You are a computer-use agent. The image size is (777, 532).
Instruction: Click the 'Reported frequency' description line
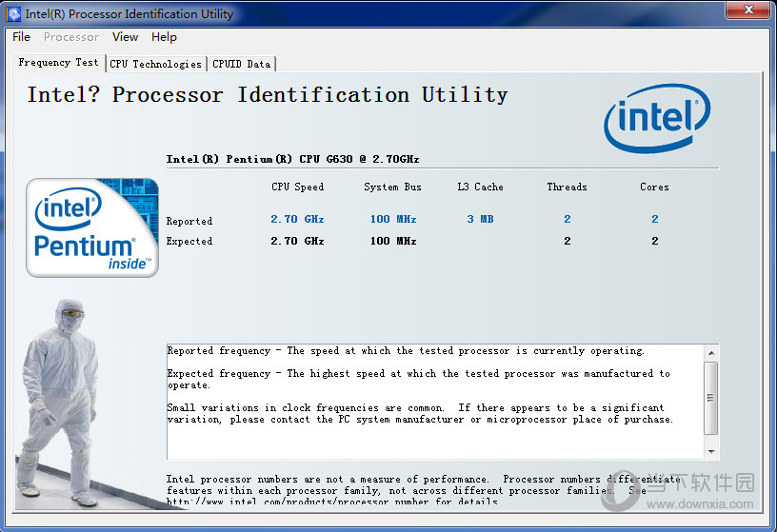coord(406,351)
